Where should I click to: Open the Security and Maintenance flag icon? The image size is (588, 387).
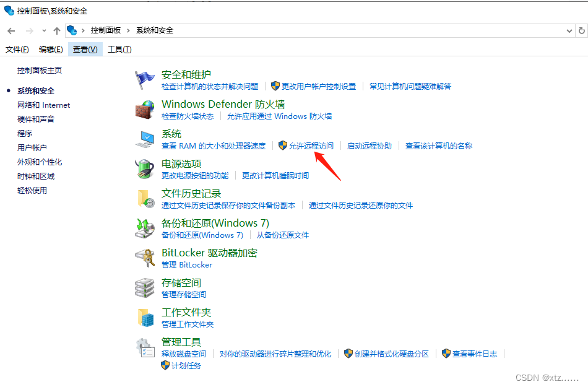point(144,80)
